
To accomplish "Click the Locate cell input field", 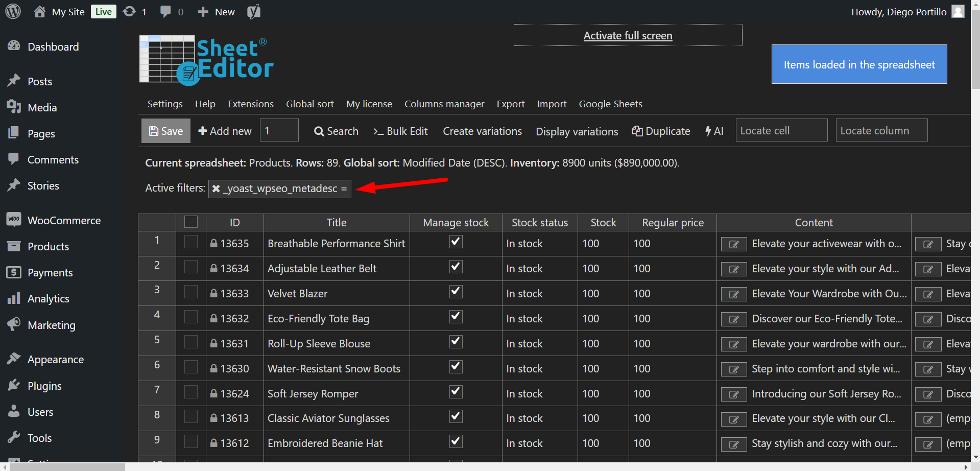I will coord(781,130).
